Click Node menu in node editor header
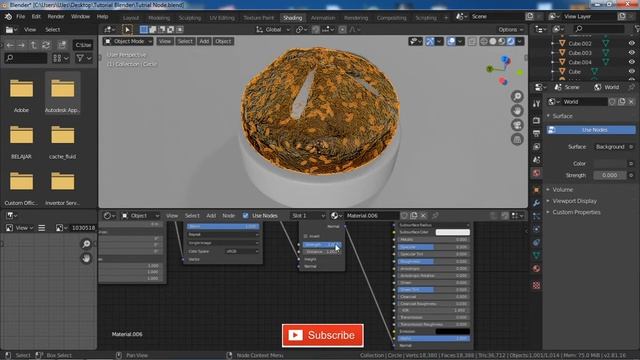640x360 pixels. [228, 216]
